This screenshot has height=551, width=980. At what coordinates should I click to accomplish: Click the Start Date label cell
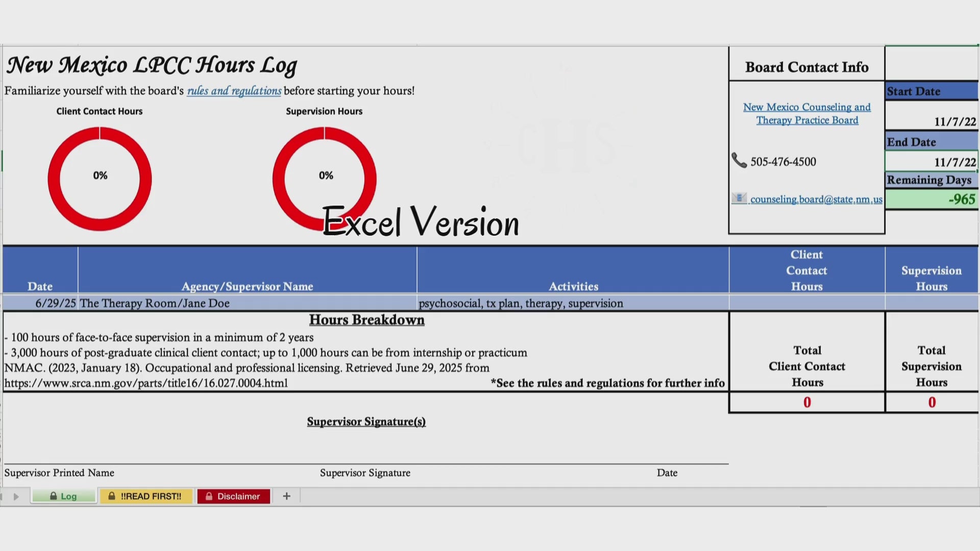click(x=932, y=91)
